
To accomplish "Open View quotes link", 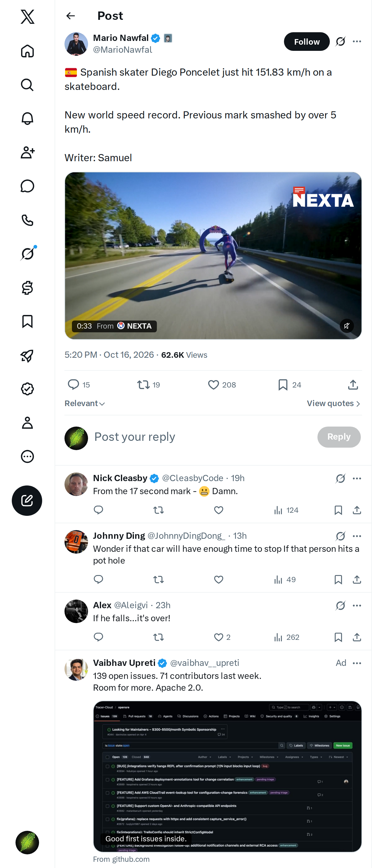I will (x=334, y=403).
